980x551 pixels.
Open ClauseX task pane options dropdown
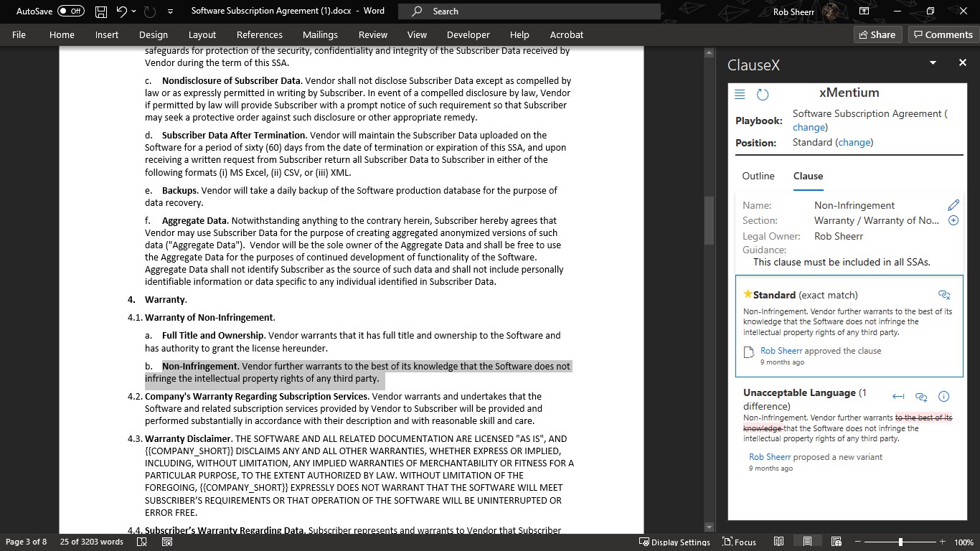[x=933, y=63]
